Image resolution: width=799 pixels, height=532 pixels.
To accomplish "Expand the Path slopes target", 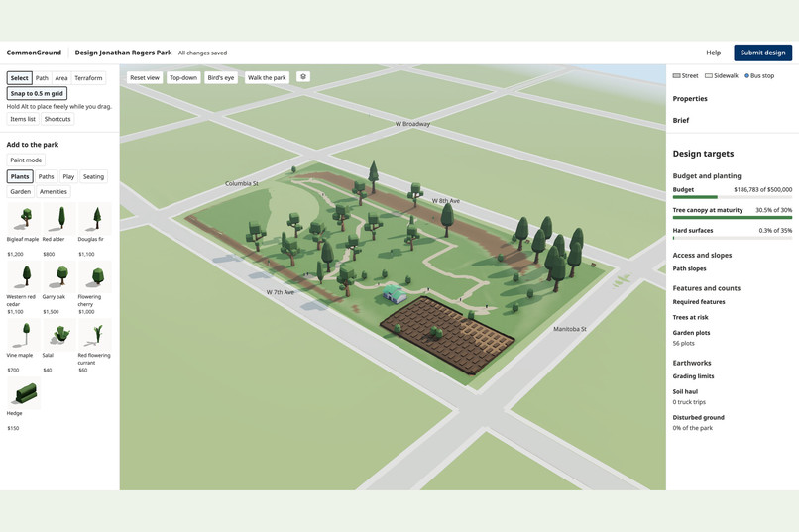I will pyautogui.click(x=689, y=268).
